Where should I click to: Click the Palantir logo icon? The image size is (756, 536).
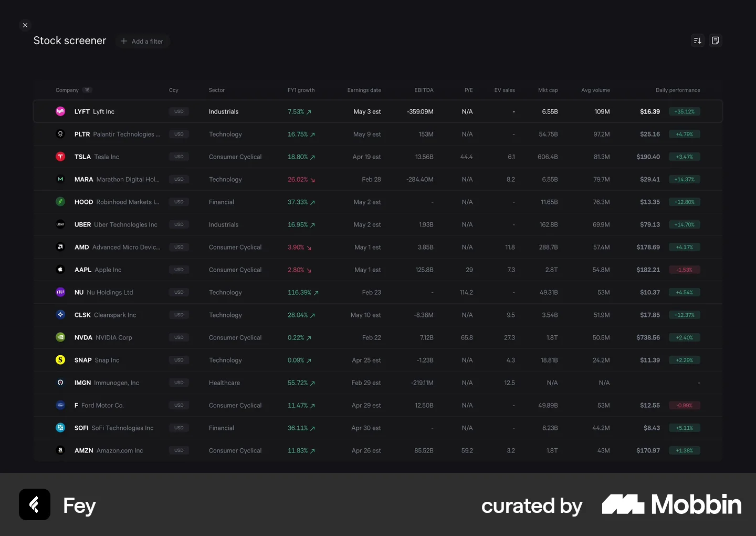tap(60, 134)
